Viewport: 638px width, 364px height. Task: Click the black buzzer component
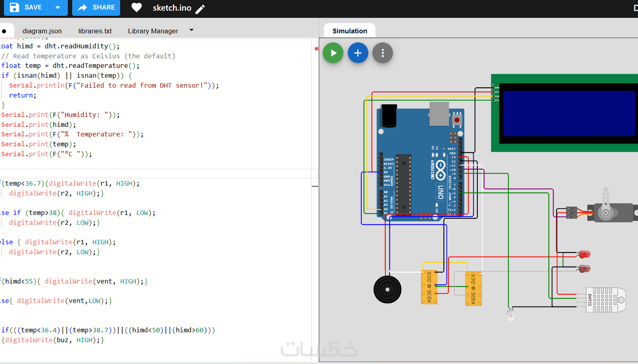[x=387, y=289]
